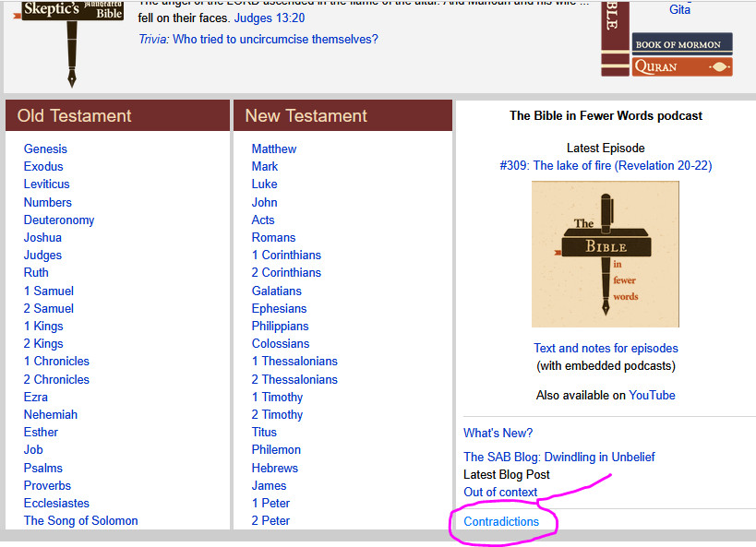Screen dimensions: 756x547
Task: Open the book of Romans
Action: (273, 238)
